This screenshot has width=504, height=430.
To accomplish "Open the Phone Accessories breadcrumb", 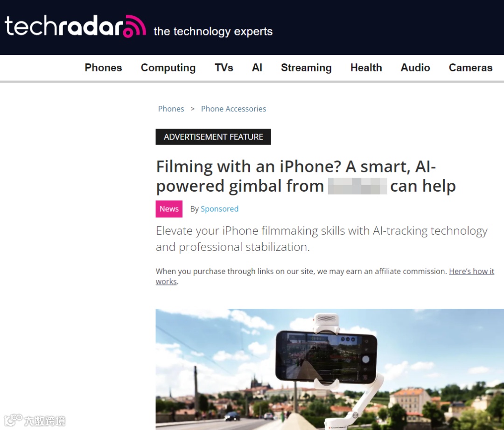I will (233, 109).
